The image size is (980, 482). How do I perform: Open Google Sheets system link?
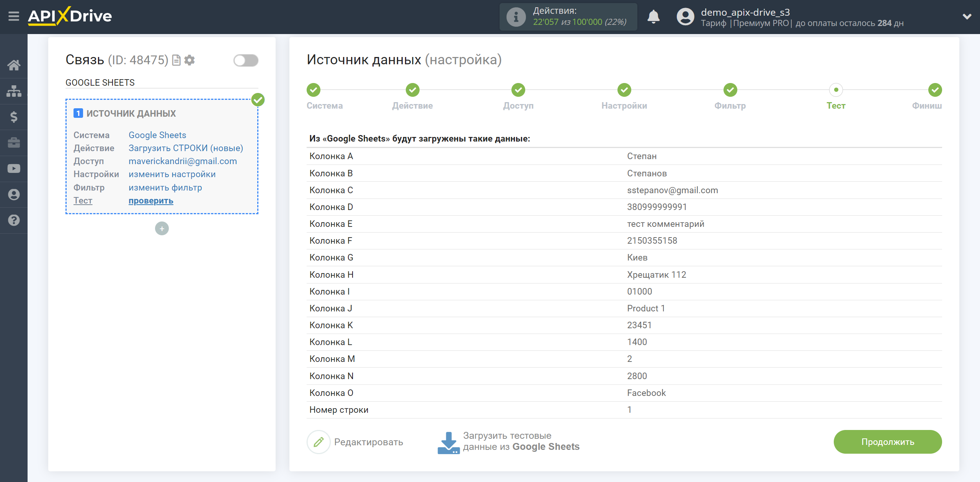157,135
